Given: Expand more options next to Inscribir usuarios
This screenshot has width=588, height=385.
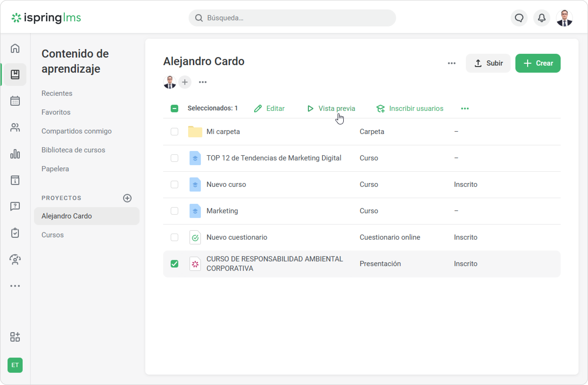Looking at the screenshot, I should click(465, 108).
